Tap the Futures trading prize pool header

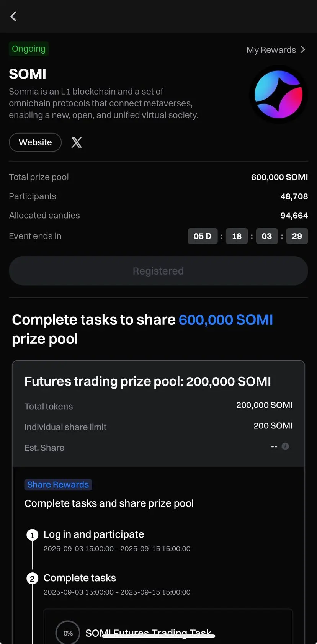[148, 381]
